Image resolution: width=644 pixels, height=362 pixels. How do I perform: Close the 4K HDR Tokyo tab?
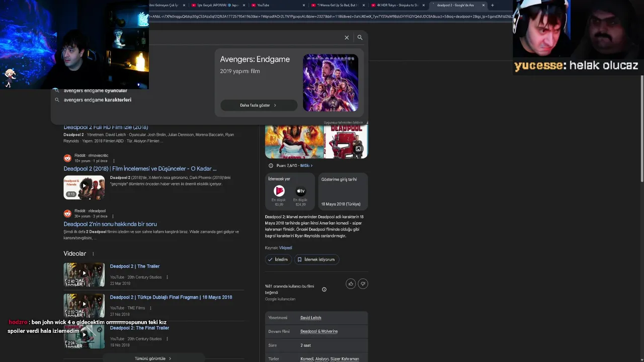pyautogui.click(x=424, y=5)
